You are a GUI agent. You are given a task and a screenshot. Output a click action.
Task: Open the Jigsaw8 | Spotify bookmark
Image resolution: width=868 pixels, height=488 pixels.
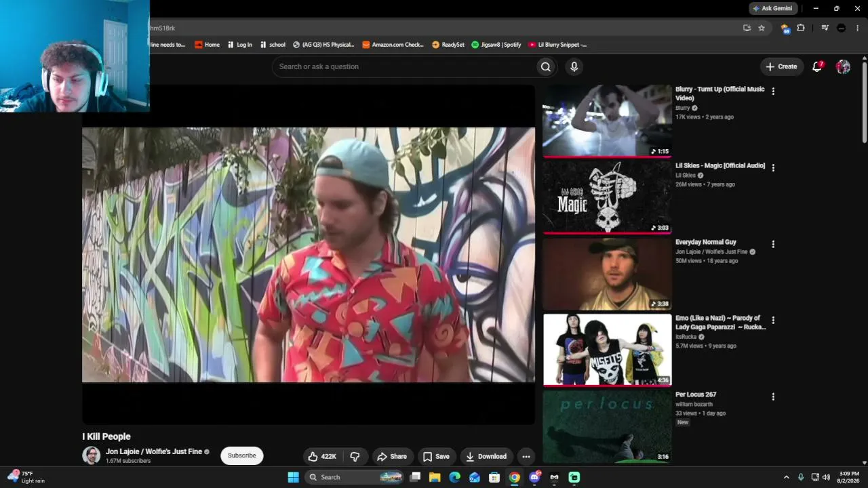click(496, 45)
